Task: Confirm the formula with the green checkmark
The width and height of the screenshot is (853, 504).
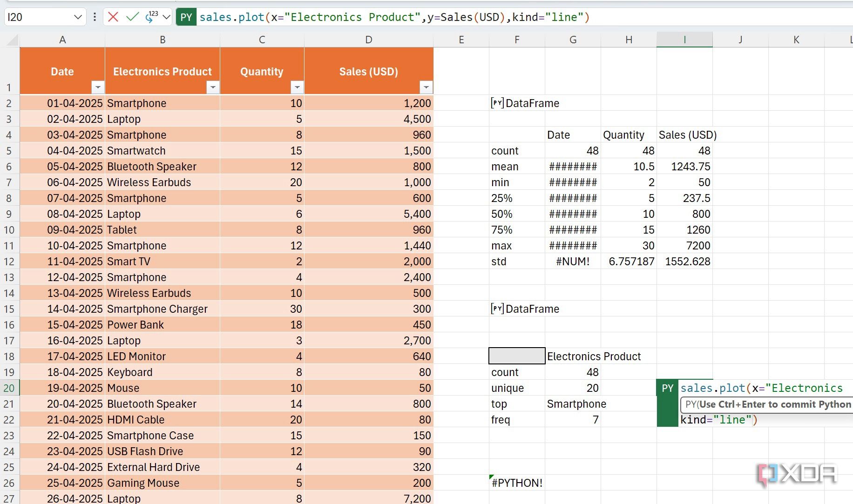Action: 132,17
